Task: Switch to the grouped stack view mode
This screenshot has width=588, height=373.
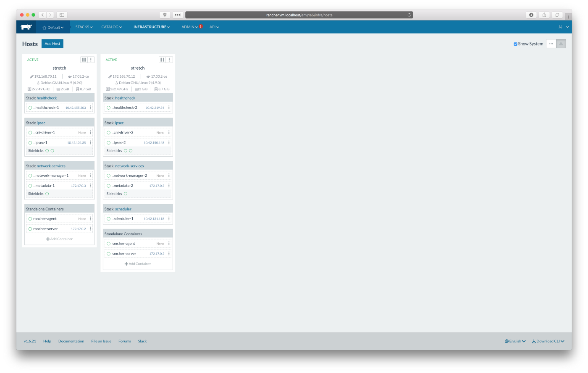Action: pyautogui.click(x=561, y=44)
